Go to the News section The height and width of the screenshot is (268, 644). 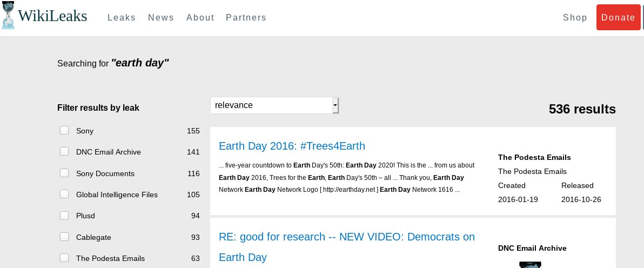coord(161,18)
